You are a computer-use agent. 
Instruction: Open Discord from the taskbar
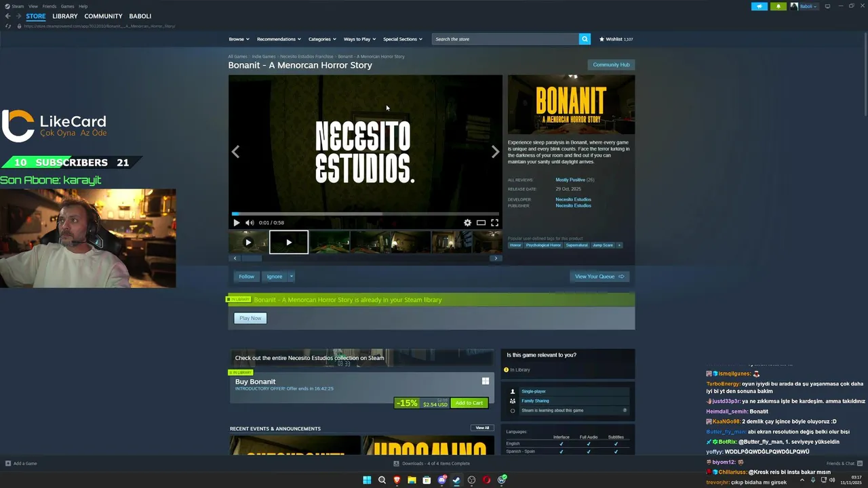(x=441, y=480)
